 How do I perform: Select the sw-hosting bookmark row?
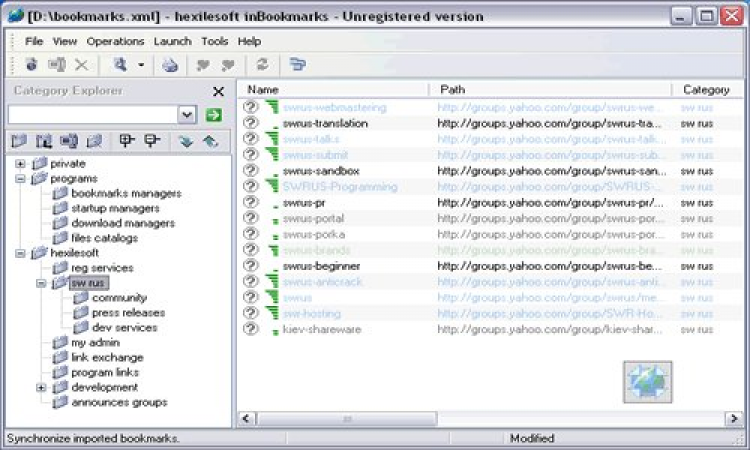490,314
